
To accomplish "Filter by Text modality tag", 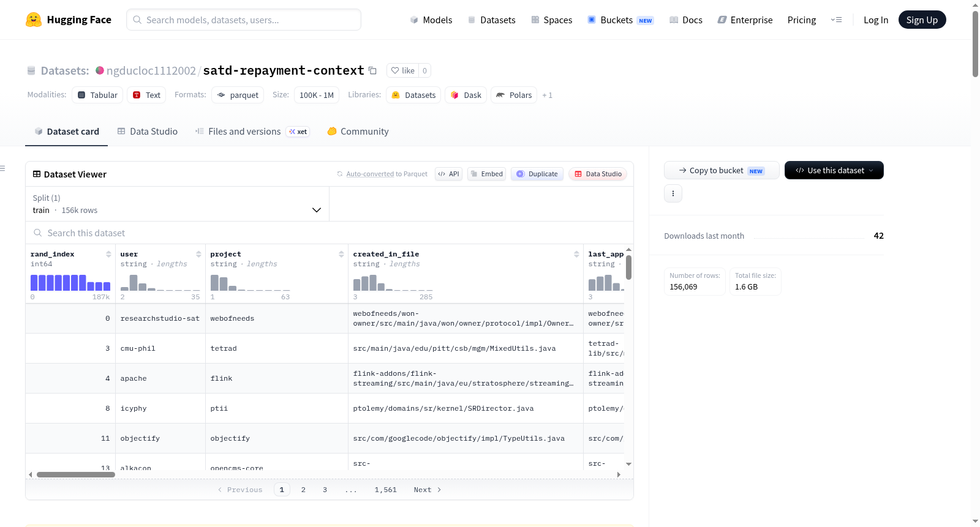I will [x=147, y=95].
